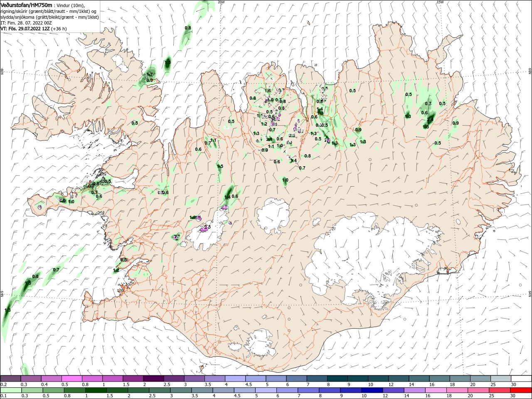Click the bright red rain swatch above 30
Viewport: 532px width, 399px height.
pos(520,390)
